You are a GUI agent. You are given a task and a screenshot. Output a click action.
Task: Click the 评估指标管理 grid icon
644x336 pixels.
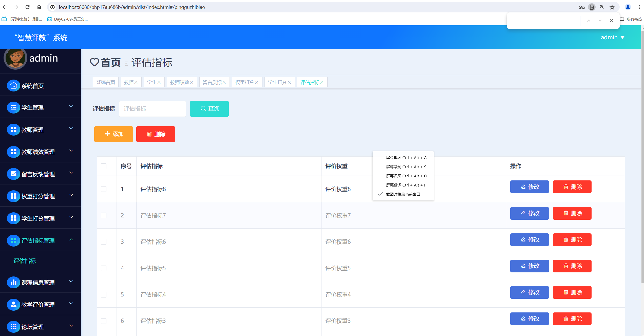pyautogui.click(x=13, y=240)
